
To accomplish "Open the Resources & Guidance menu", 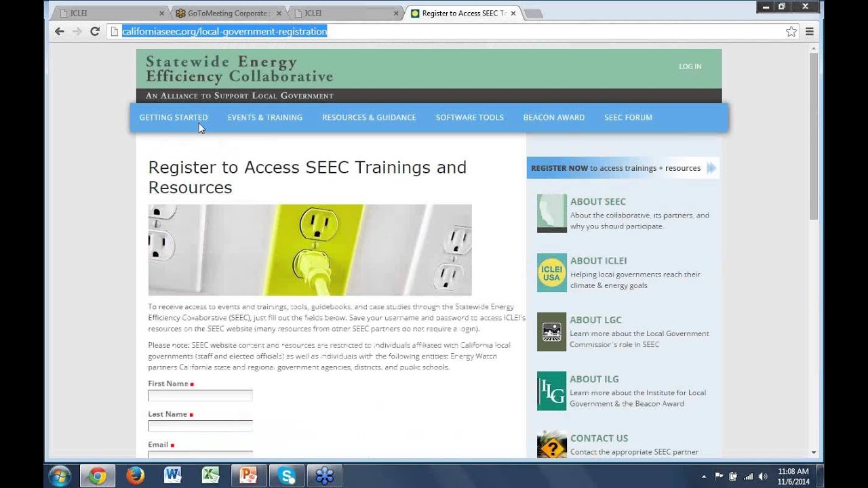I will pos(369,117).
